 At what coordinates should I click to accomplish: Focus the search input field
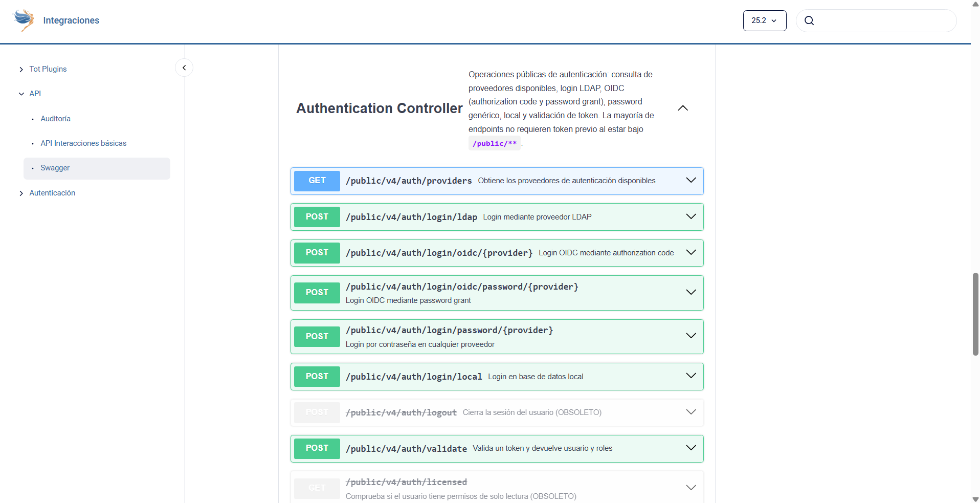(x=884, y=20)
